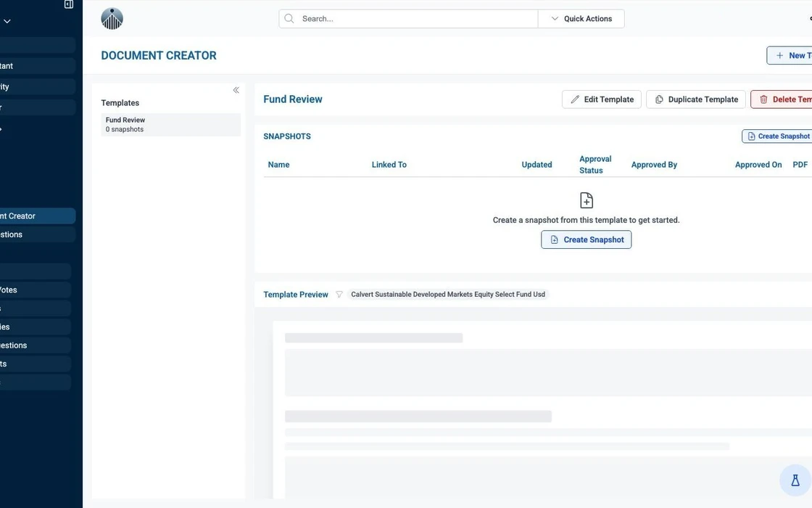Click the search magnifier icon
The image size is (812, 508).
coord(289,19)
